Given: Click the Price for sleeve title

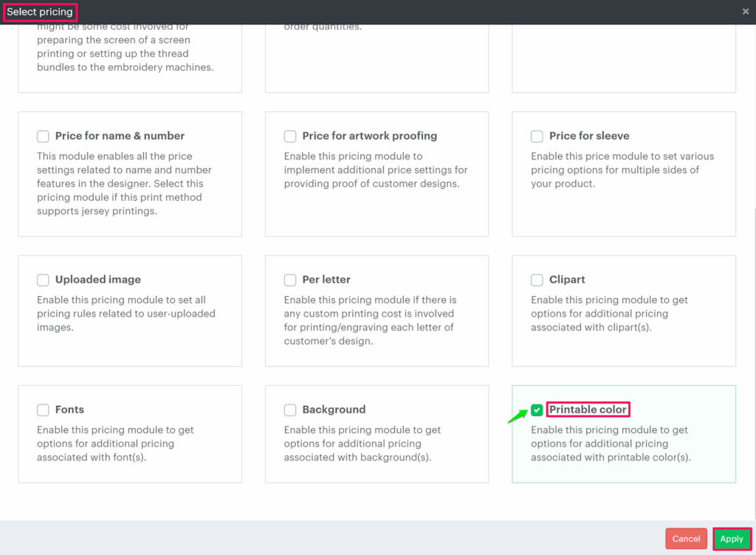Looking at the screenshot, I should pyautogui.click(x=589, y=136).
